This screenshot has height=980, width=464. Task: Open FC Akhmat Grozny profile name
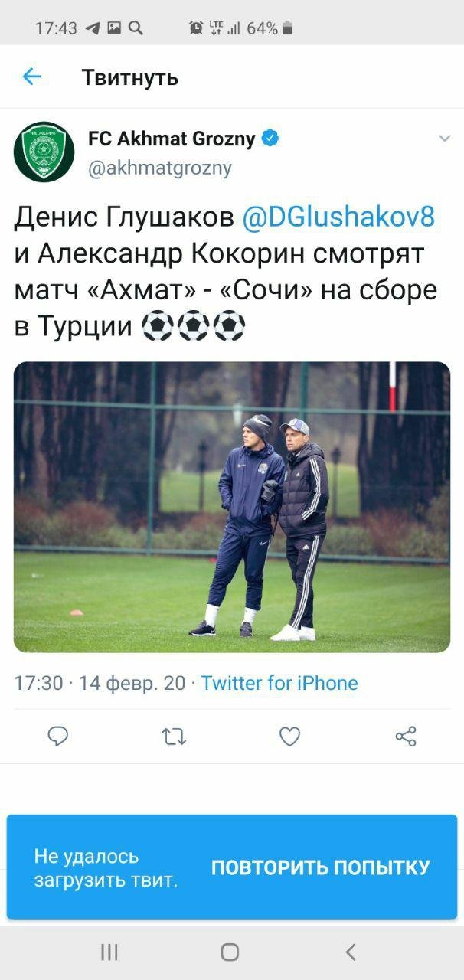tap(172, 139)
